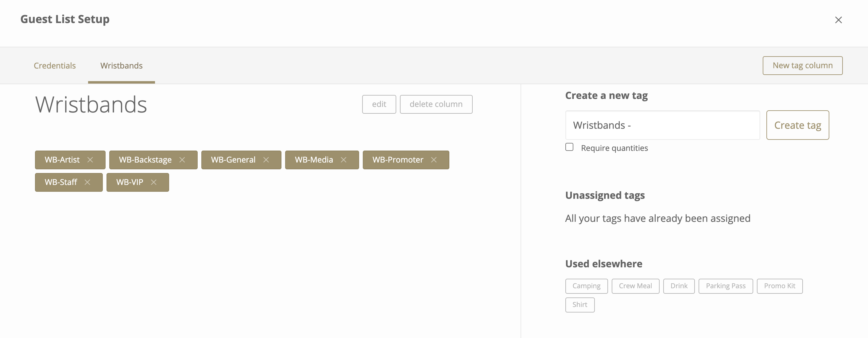Enable the Require quantities checkbox
Viewport: 868px width, 338px height.
[x=569, y=147]
